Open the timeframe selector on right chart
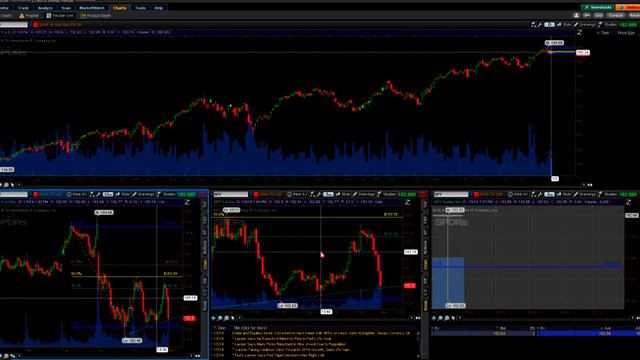This screenshot has height=360, width=640. click(549, 194)
